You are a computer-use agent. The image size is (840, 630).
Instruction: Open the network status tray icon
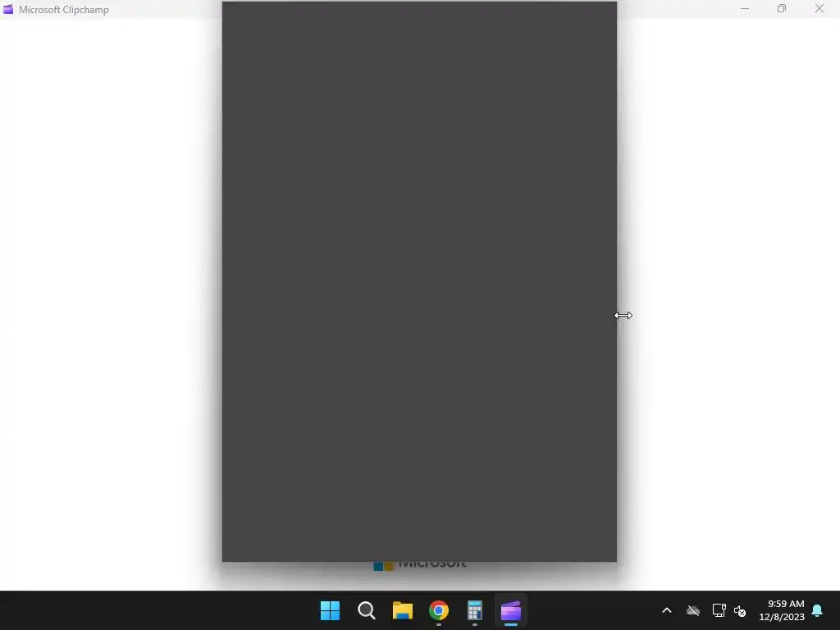(x=719, y=610)
